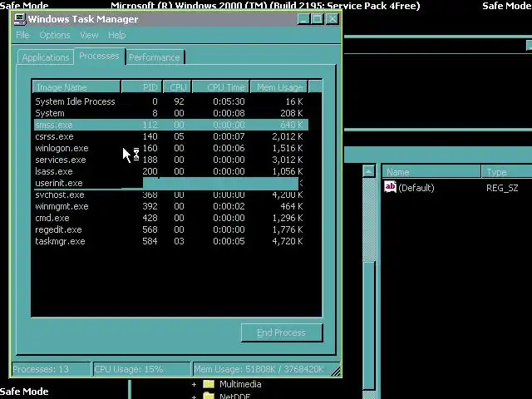Viewport: 532px width, 399px height.
Task: Click the Task Manager resize grip
Action: [x=336, y=372]
